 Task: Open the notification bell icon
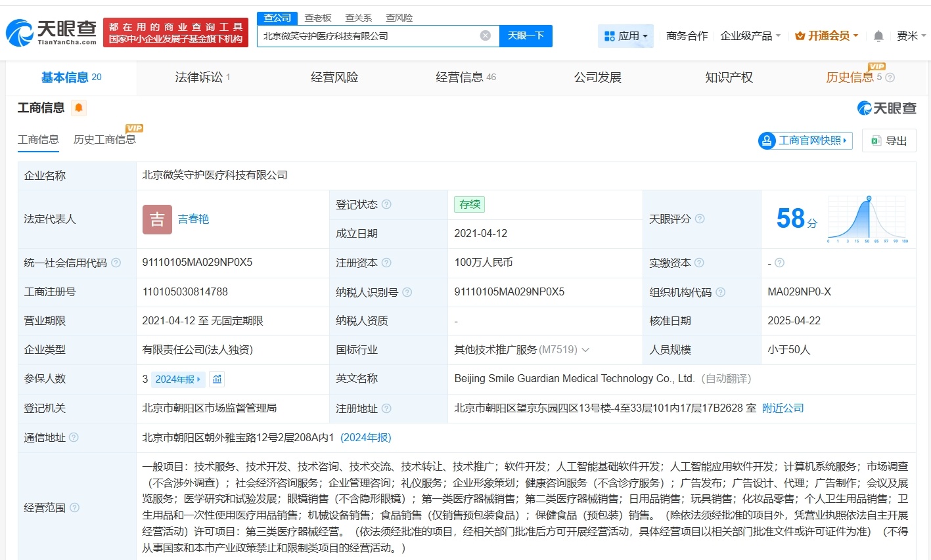(x=878, y=36)
